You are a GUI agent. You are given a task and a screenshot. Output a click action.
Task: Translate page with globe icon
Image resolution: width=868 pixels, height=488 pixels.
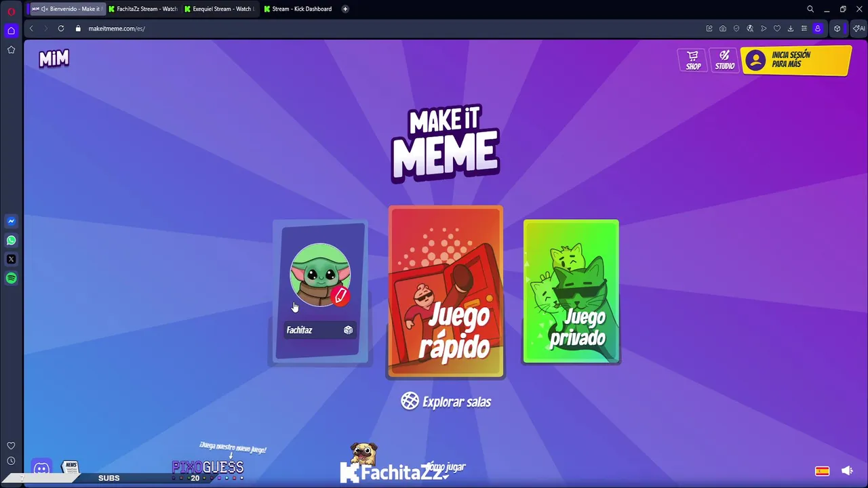750,28
